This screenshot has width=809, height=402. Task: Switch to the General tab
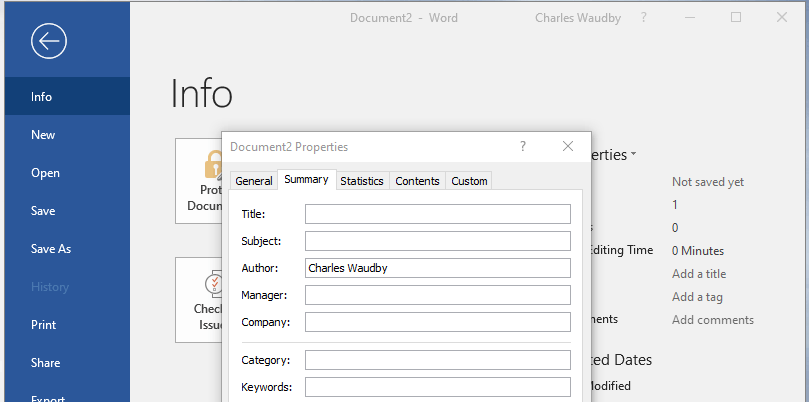point(253,181)
